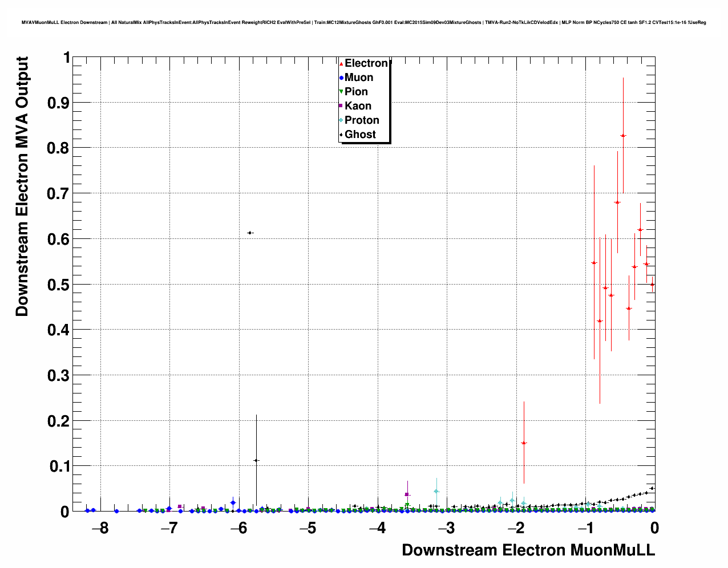
Task: Click the plot title text at top
Action: pos(363,23)
